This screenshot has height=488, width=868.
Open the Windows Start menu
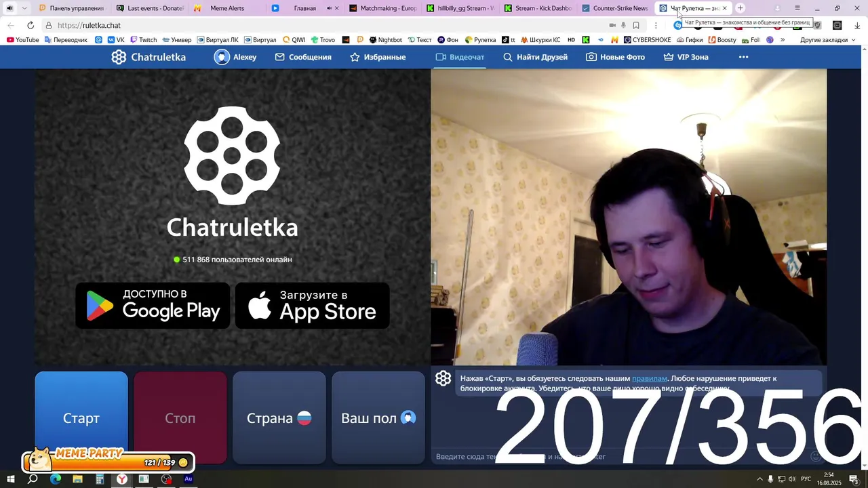[x=10, y=479]
